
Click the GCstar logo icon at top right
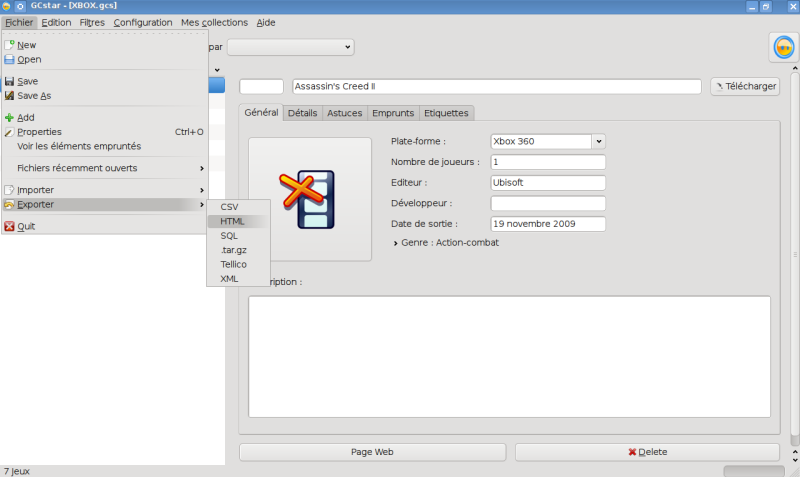pyautogui.click(x=783, y=47)
